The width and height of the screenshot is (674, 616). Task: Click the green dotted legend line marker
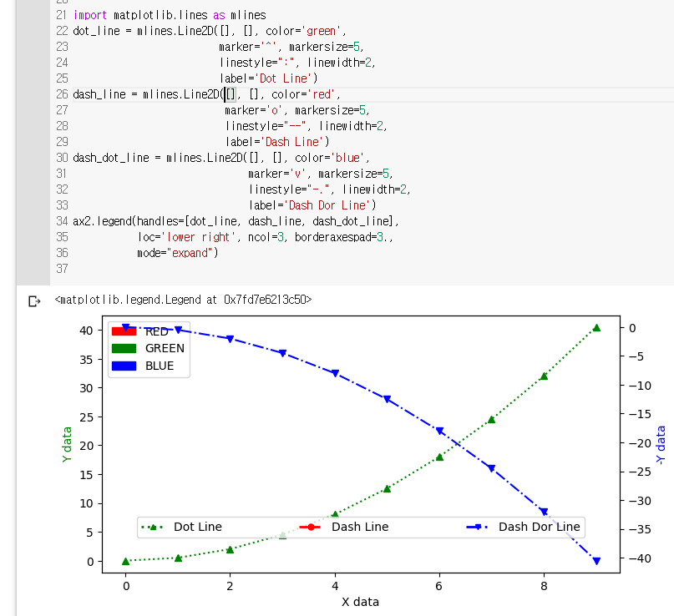click(x=153, y=527)
